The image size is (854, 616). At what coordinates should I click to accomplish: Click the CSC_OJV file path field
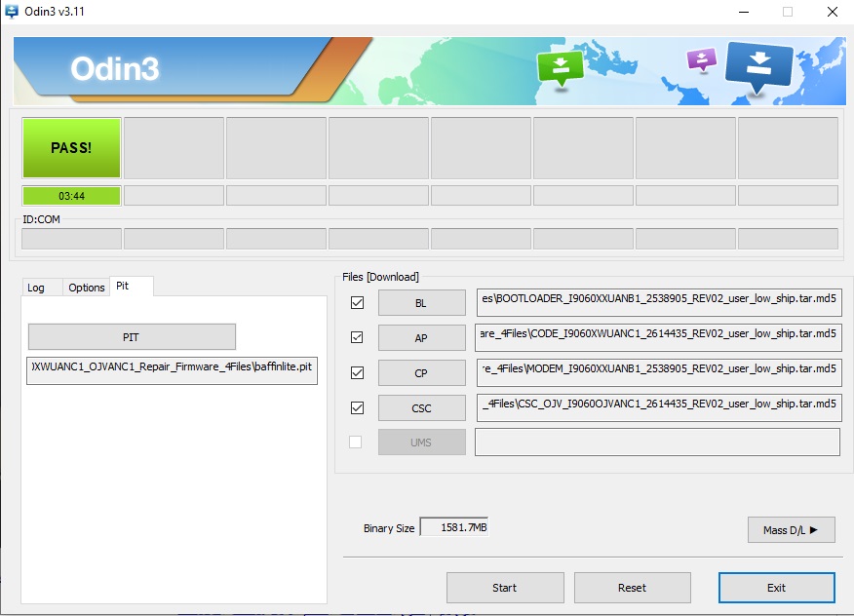pyautogui.click(x=659, y=408)
